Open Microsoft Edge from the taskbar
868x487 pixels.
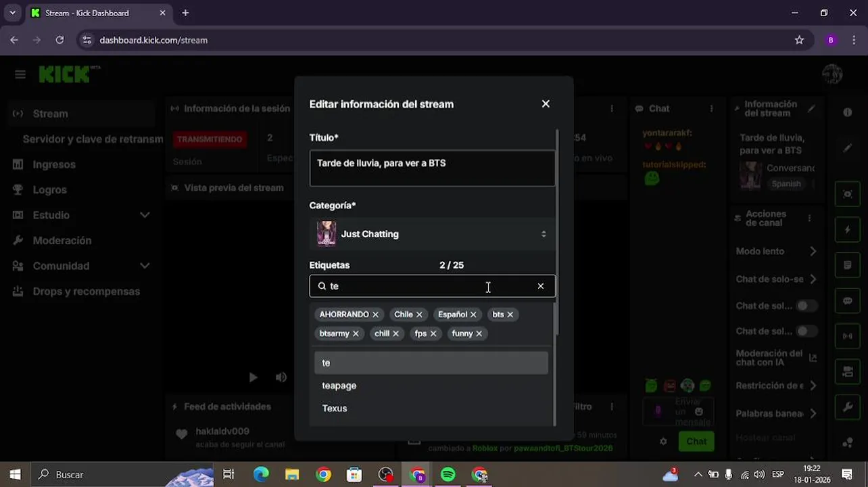point(261,475)
